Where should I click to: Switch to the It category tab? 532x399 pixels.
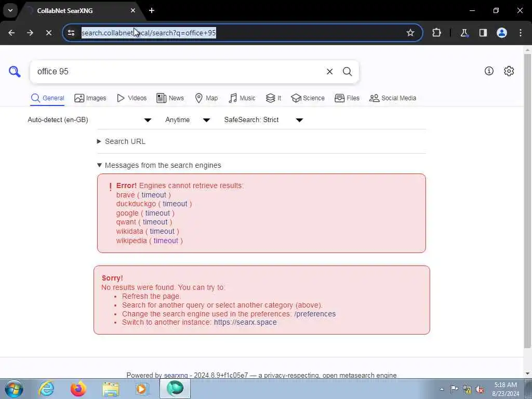[x=273, y=98]
